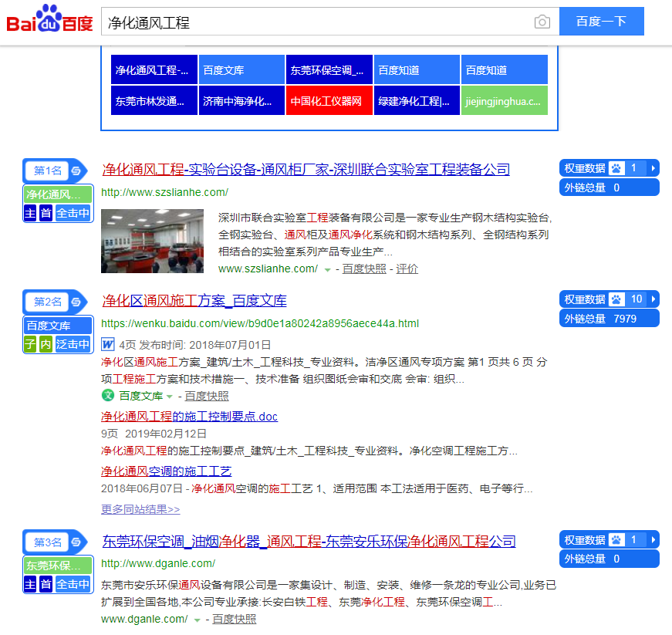Viewport: 672px width, 635px height.
Task: Click 首 tag under 第3名
Action: [x=46, y=584]
